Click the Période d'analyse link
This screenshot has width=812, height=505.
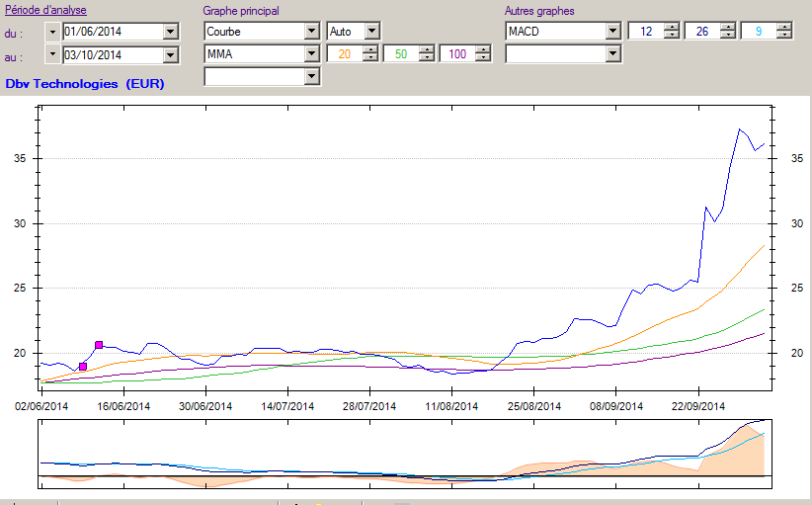pos(45,10)
